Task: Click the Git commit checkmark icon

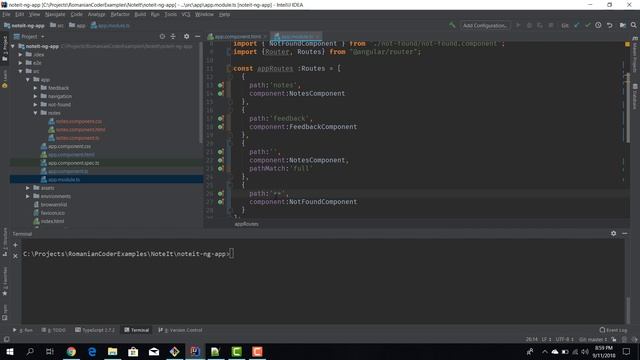Action: pos(587,25)
